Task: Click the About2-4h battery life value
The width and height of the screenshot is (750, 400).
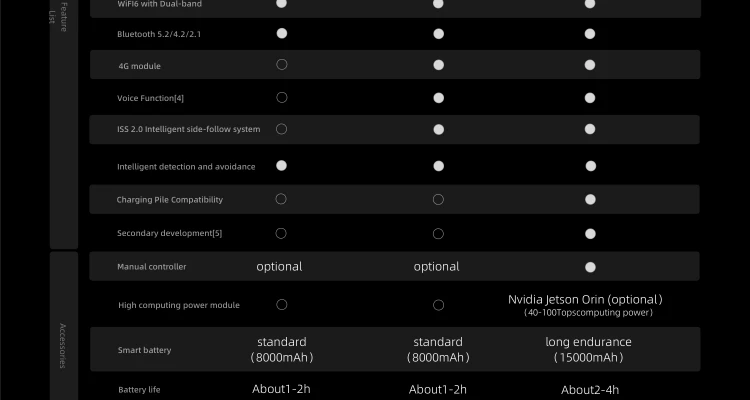Action: point(590,390)
